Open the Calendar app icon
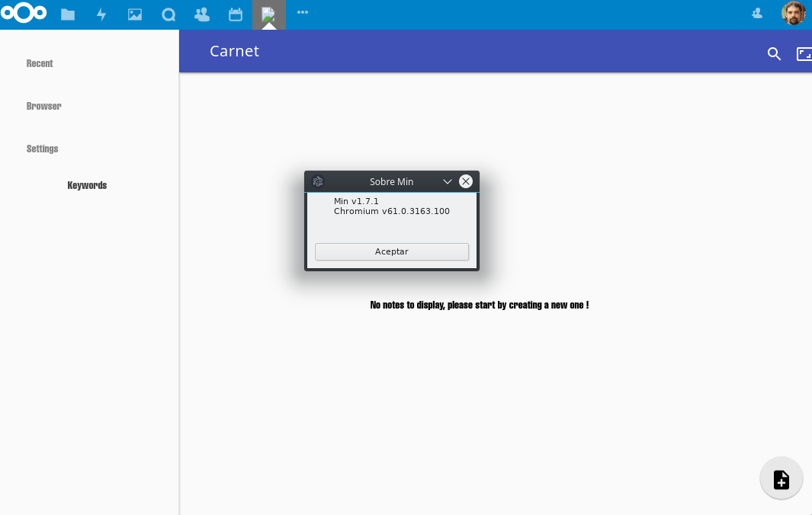The image size is (812, 515). pyautogui.click(x=236, y=14)
